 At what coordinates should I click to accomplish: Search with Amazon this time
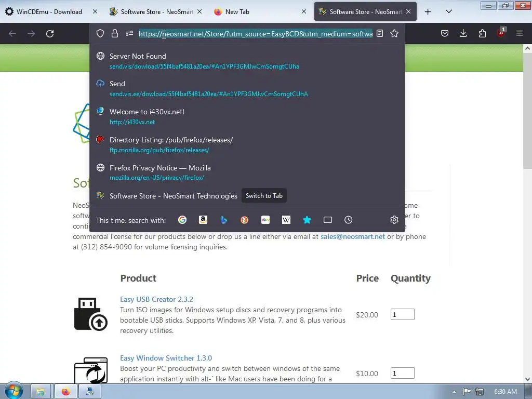pos(203,220)
